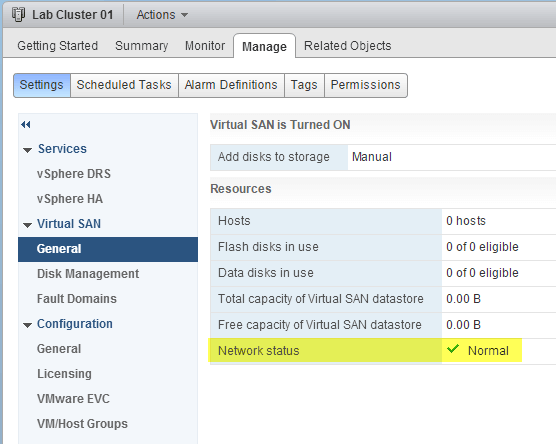Select General under Virtual SAN
Image resolution: width=556 pixels, height=444 pixels.
tap(108, 249)
